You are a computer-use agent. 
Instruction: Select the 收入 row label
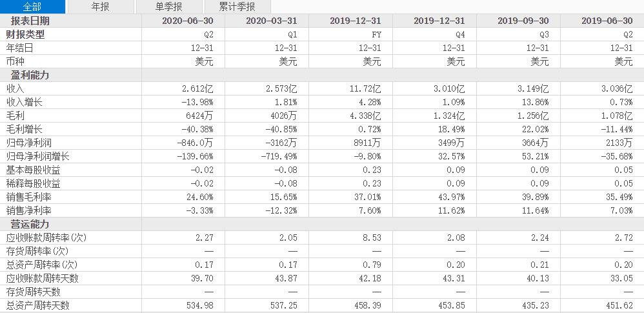(x=15, y=88)
